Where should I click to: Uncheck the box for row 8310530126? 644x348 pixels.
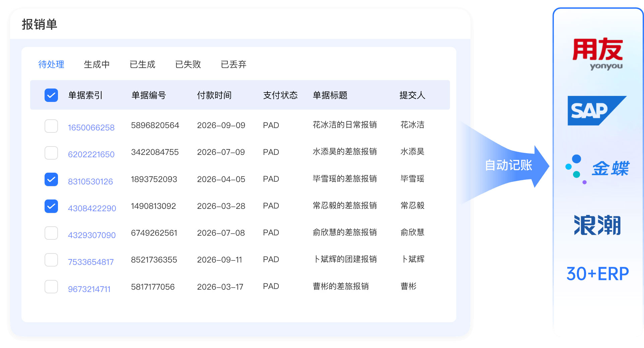coord(51,179)
